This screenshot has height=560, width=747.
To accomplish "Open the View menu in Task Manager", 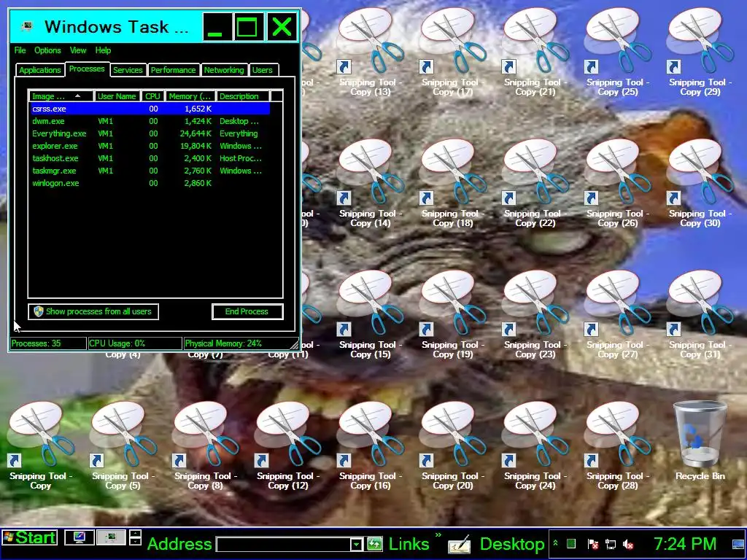I will pyautogui.click(x=78, y=50).
